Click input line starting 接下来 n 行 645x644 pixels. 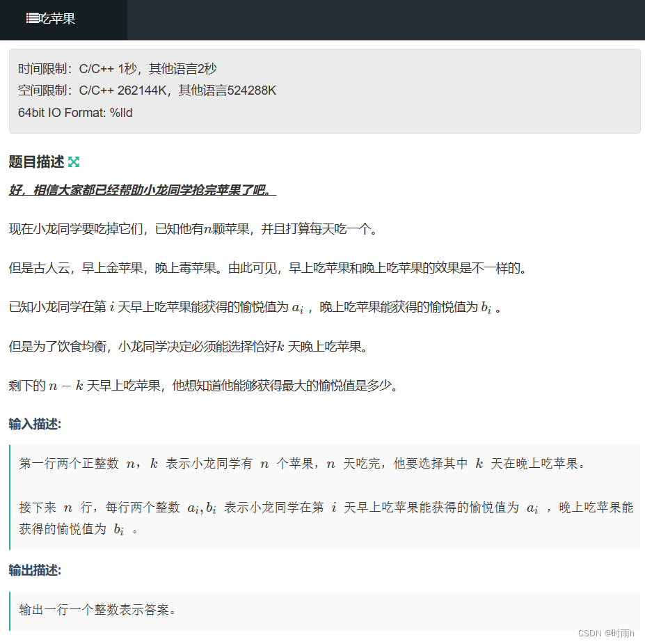coord(326,518)
